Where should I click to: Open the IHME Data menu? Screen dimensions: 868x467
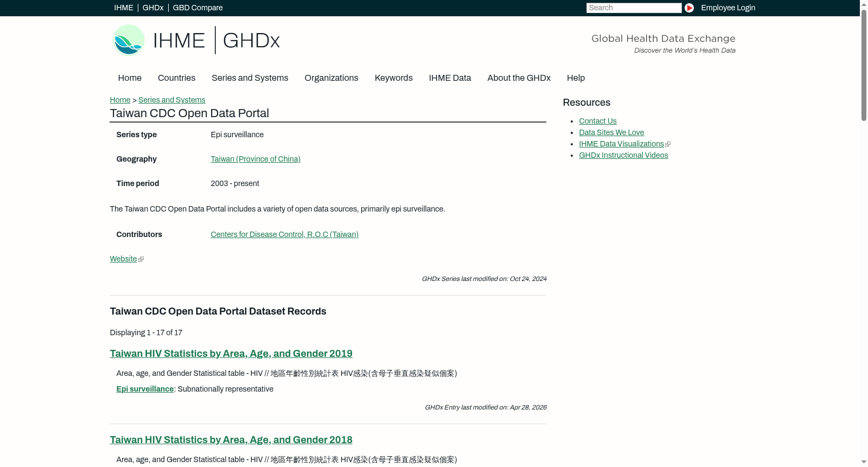tap(450, 78)
